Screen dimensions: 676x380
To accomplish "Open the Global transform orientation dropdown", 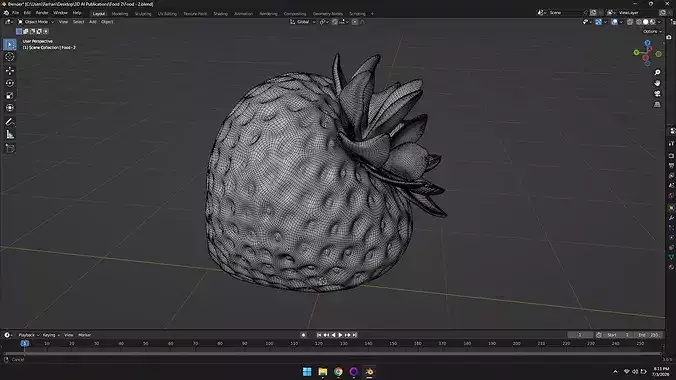I will pos(303,22).
